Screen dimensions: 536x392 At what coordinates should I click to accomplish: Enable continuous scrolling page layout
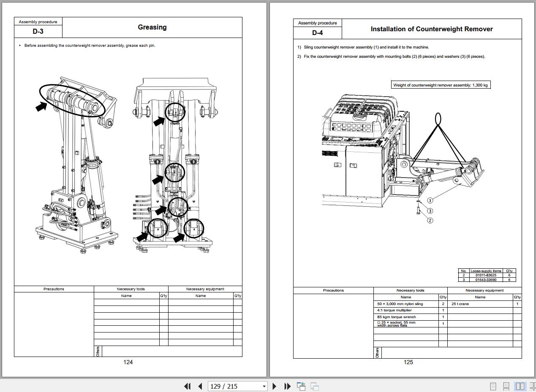click(x=506, y=386)
